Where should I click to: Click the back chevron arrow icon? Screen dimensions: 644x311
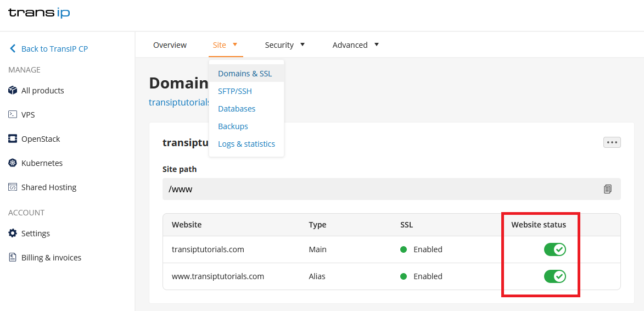13,48
